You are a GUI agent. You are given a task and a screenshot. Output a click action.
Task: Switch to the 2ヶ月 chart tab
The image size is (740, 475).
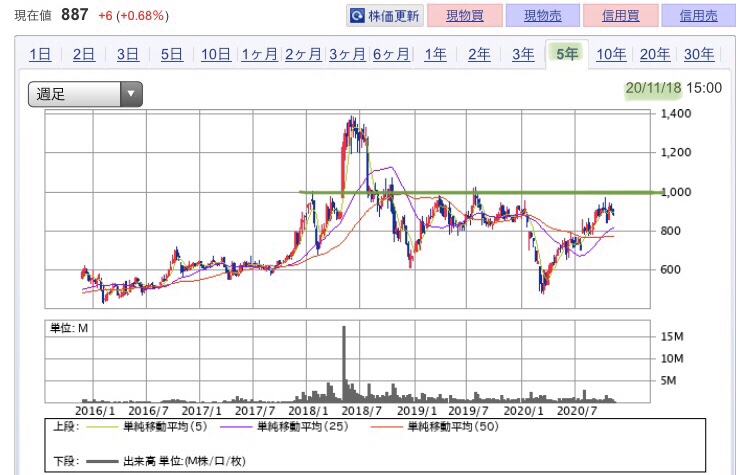click(303, 54)
